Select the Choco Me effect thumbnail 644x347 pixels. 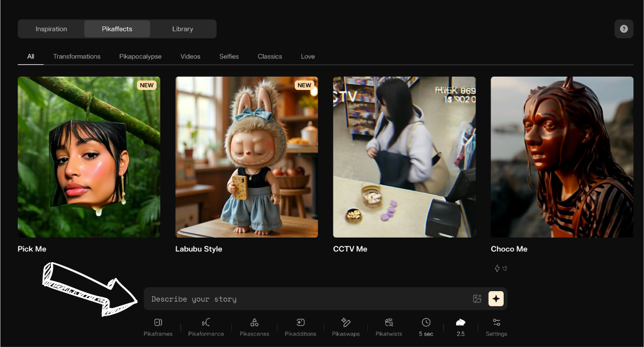pyautogui.click(x=562, y=157)
